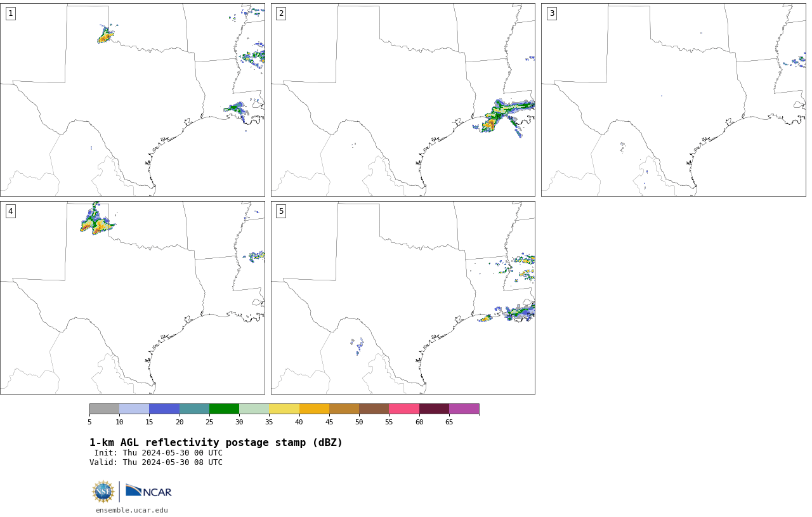
Task: Click the yellow 35-40 dBZ color swatch
Action: [x=284, y=409]
